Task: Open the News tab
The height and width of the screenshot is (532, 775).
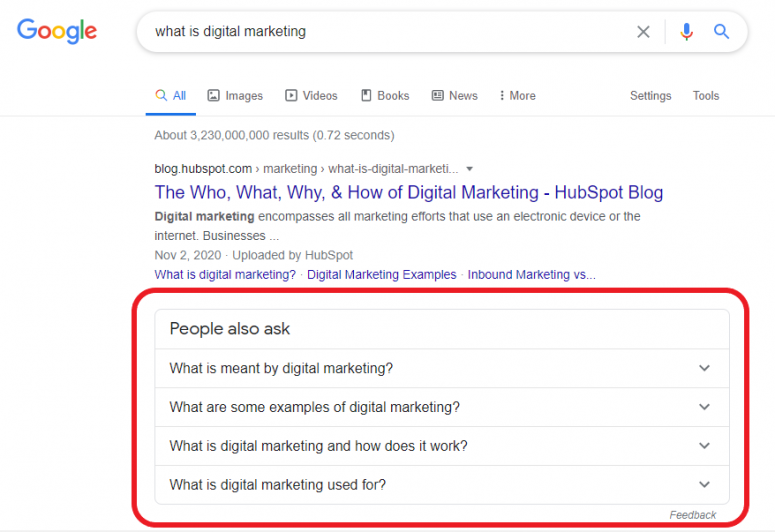Action: click(x=455, y=95)
